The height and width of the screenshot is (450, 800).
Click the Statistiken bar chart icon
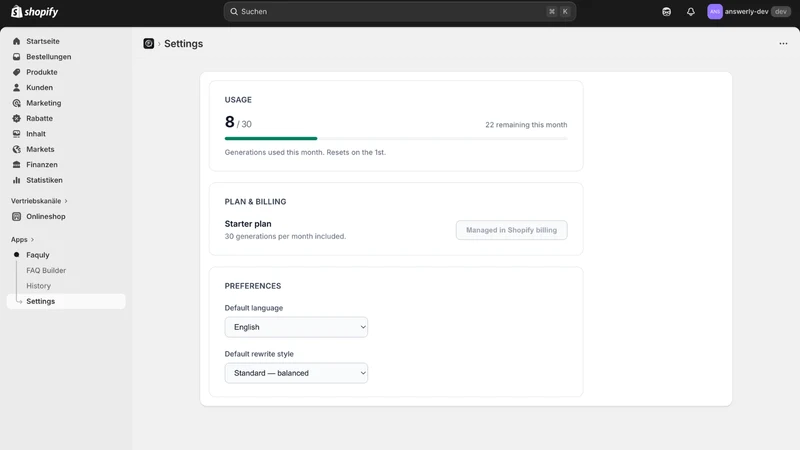click(16, 180)
